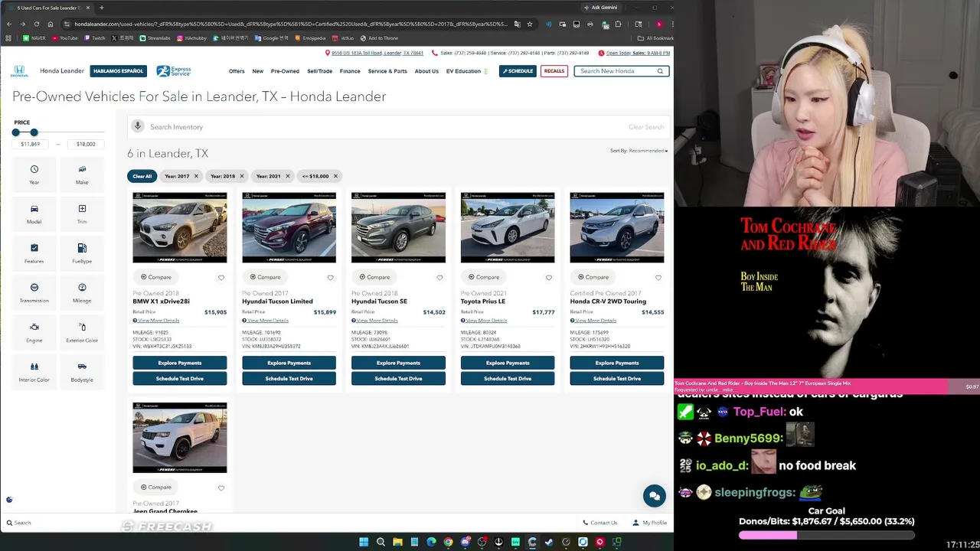Open Google Chrome from taskbar
The image size is (980, 551).
448,542
